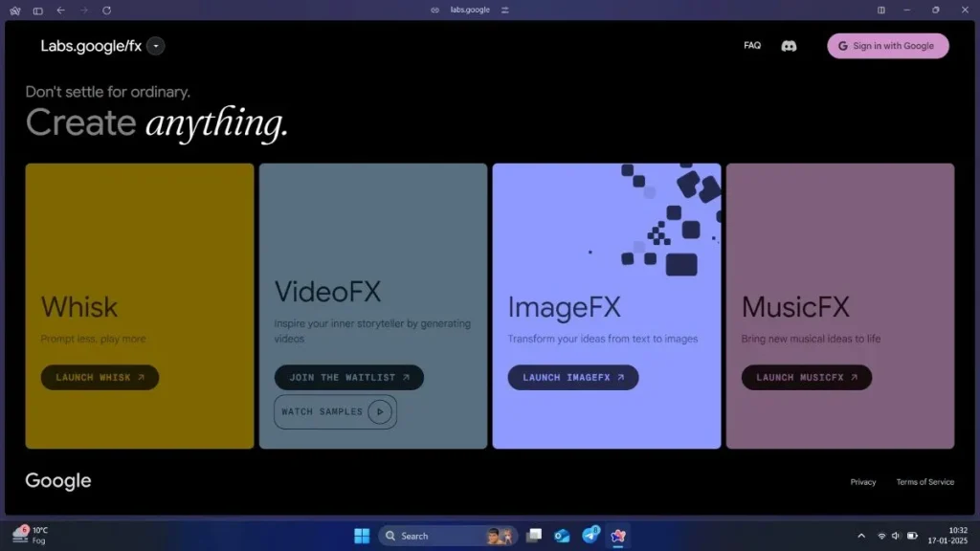Open the Windows Start menu

tap(362, 536)
